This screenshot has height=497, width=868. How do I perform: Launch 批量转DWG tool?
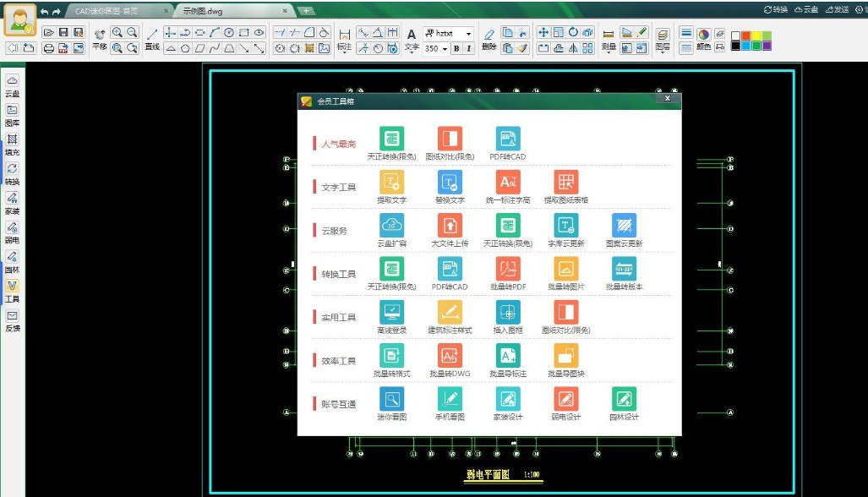click(450, 360)
